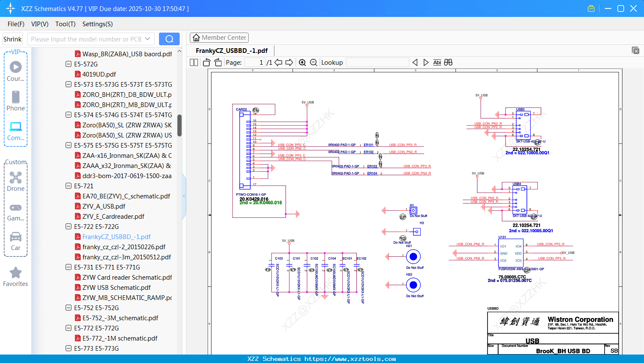Collapse the E5-722 E5-722G folder
Image resolution: width=644 pixels, height=363 pixels.
69,226
